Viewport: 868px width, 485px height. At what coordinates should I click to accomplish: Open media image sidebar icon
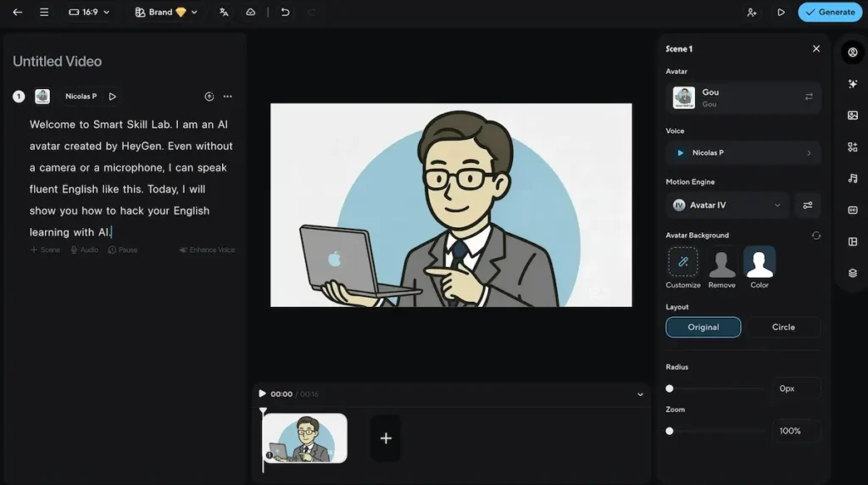(x=853, y=115)
